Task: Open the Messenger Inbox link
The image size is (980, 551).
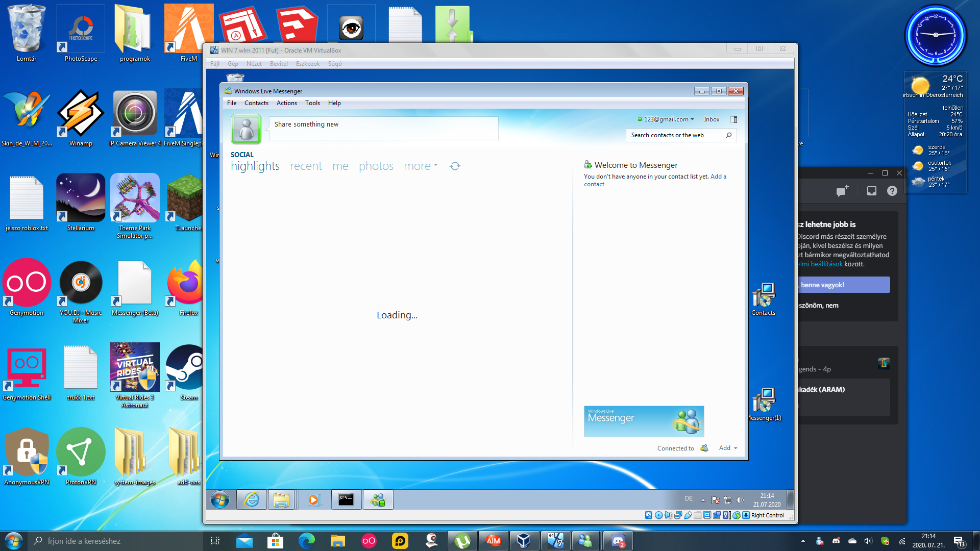Action: 711,119
